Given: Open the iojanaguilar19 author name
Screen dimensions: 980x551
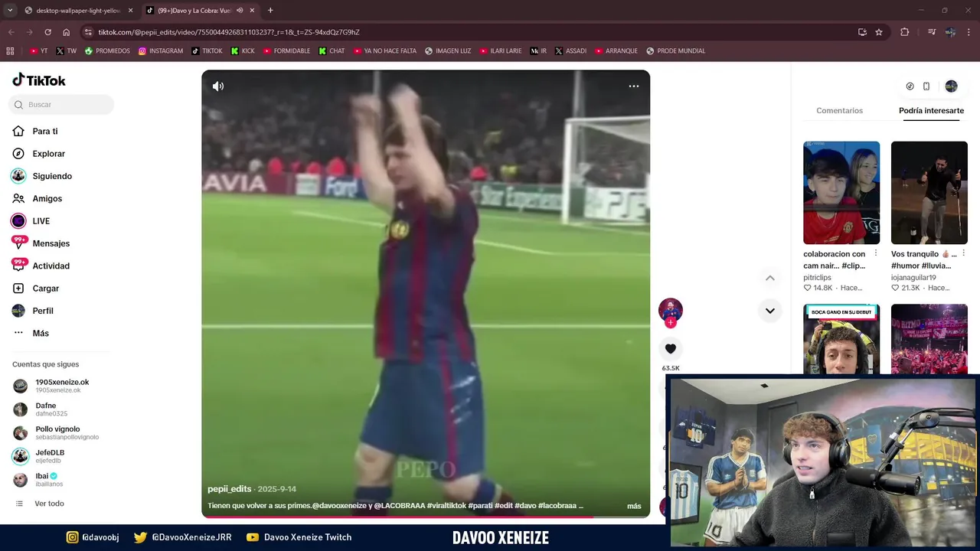Looking at the screenshot, I should click(913, 278).
